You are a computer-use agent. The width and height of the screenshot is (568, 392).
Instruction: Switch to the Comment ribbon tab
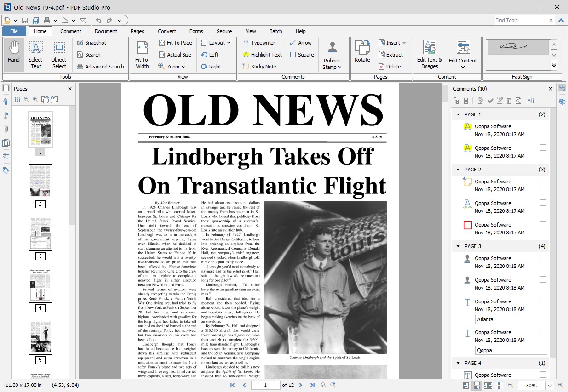[71, 31]
